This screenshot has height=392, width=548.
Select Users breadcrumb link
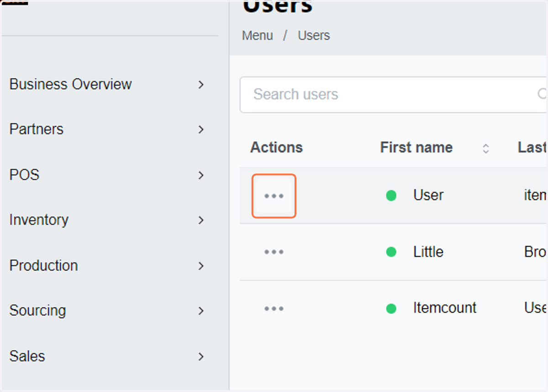pos(314,36)
